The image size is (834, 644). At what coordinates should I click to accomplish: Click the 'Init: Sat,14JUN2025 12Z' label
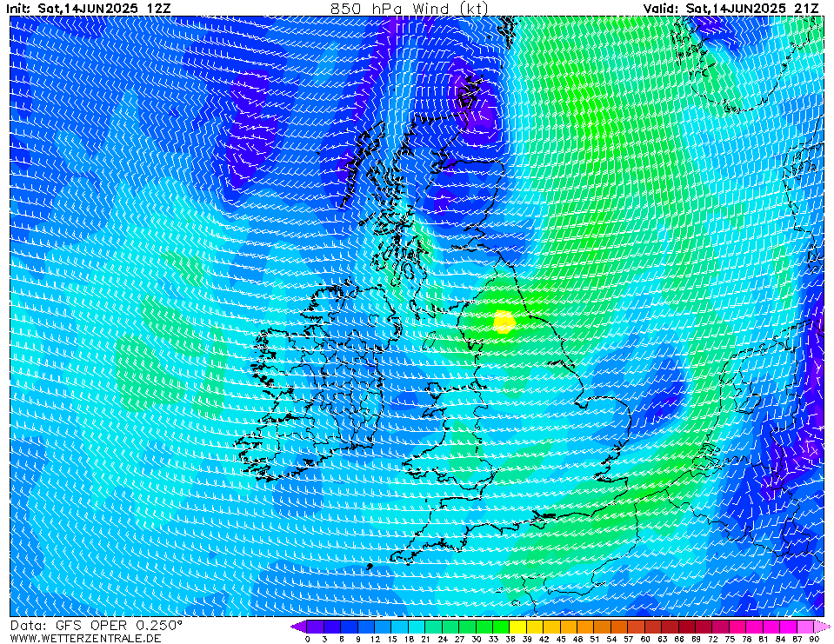coord(89,9)
